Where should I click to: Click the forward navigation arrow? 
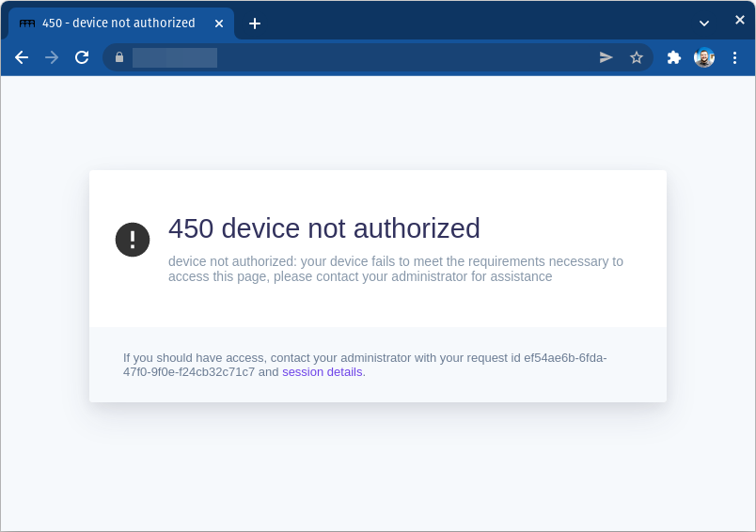point(52,57)
